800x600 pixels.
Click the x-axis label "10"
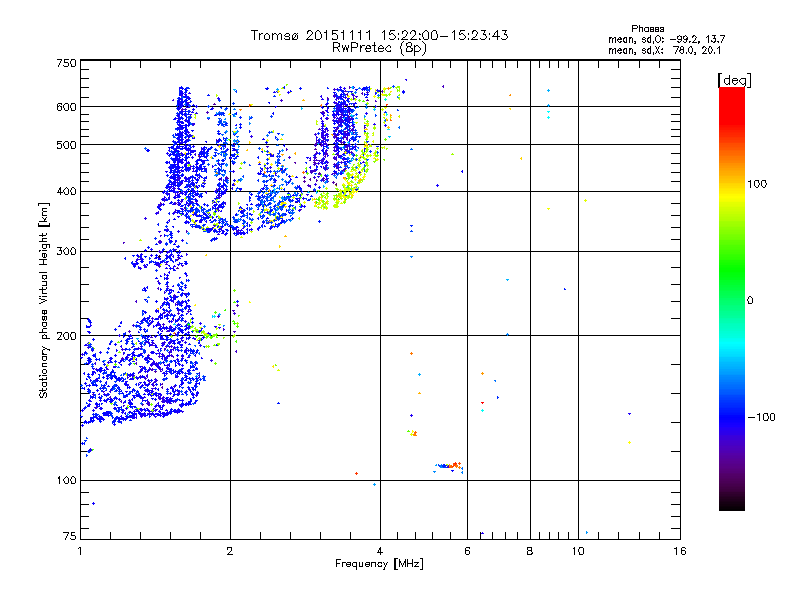(578, 551)
